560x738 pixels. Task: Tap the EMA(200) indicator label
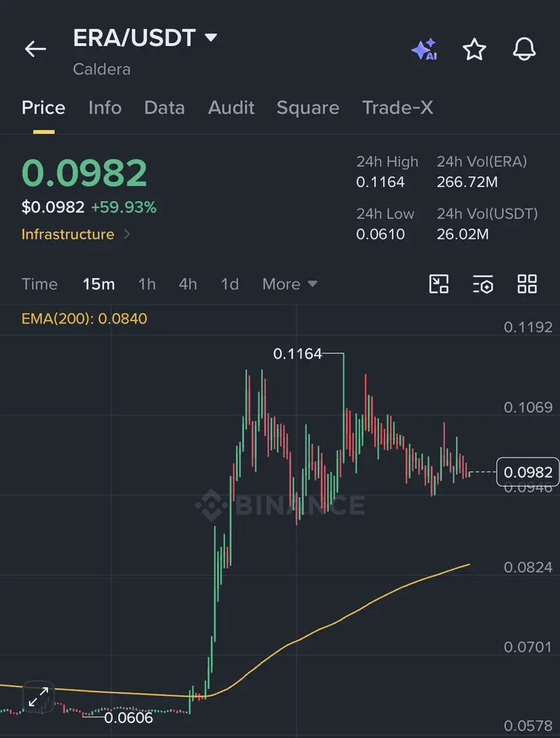(x=84, y=319)
